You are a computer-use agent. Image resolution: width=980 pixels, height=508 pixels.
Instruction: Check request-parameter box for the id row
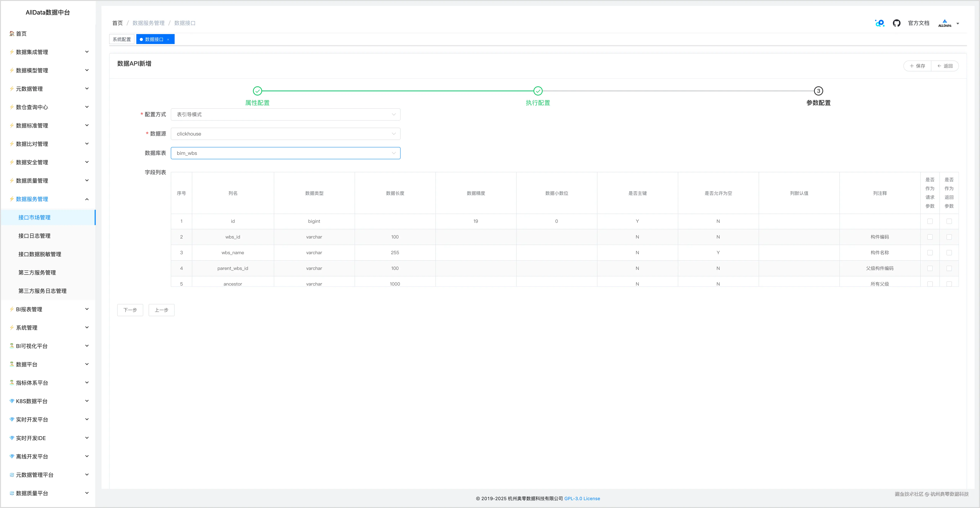930,221
